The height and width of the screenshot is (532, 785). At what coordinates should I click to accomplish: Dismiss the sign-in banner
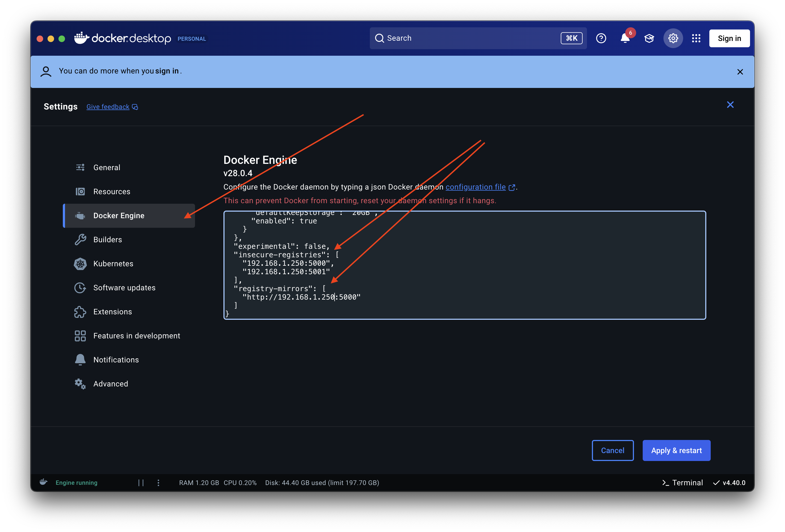(740, 72)
